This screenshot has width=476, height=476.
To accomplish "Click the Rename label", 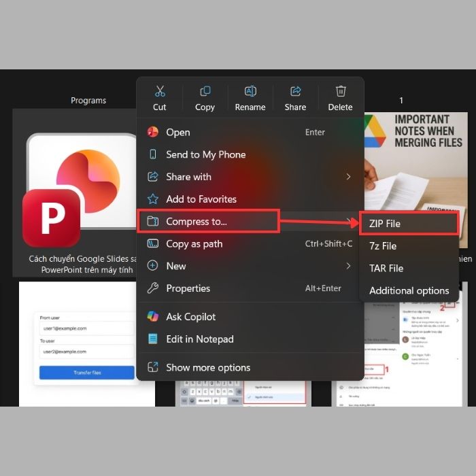I will [250, 107].
